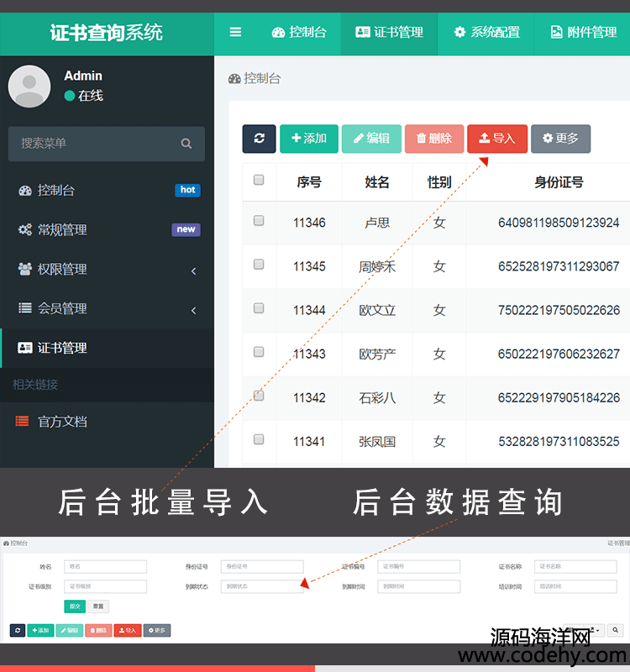Toggle the select-all checkbox in table header

[x=259, y=180]
